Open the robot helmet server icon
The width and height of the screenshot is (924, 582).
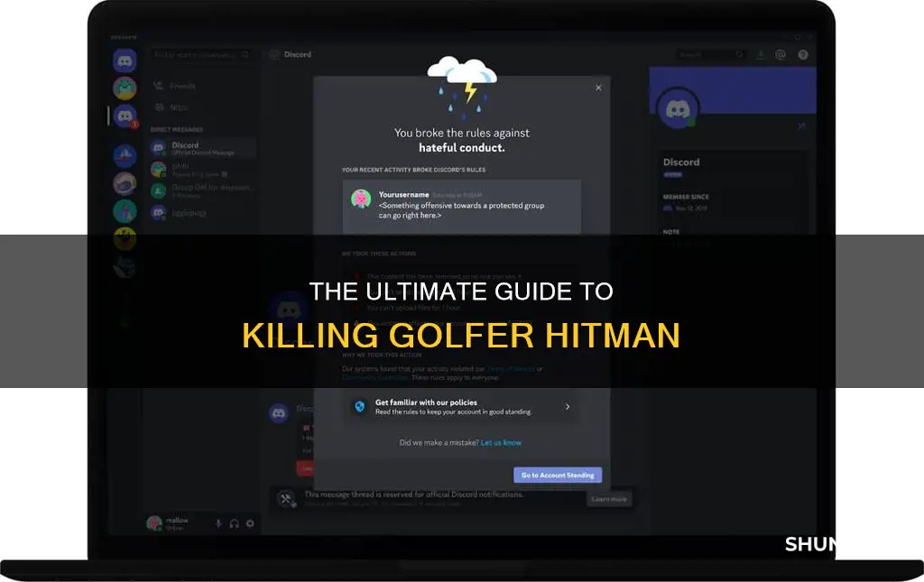125,184
